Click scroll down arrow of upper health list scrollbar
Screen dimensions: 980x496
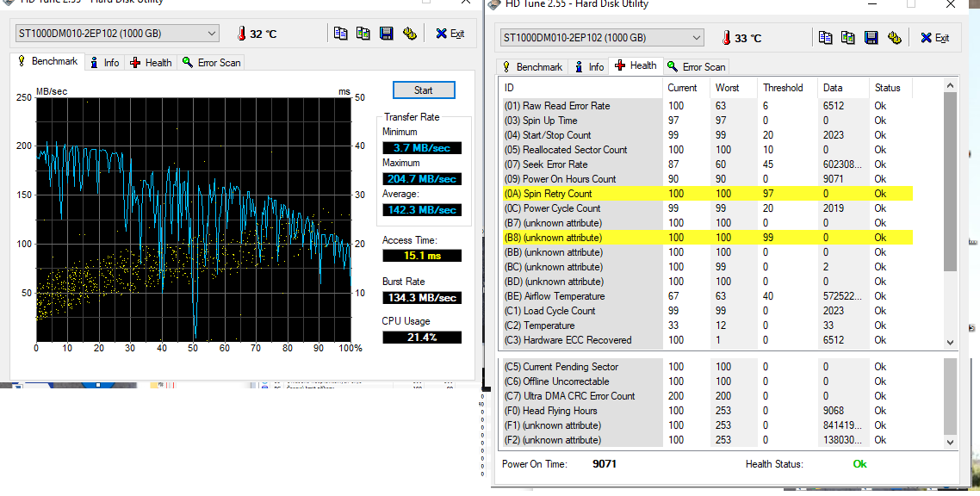[950, 342]
